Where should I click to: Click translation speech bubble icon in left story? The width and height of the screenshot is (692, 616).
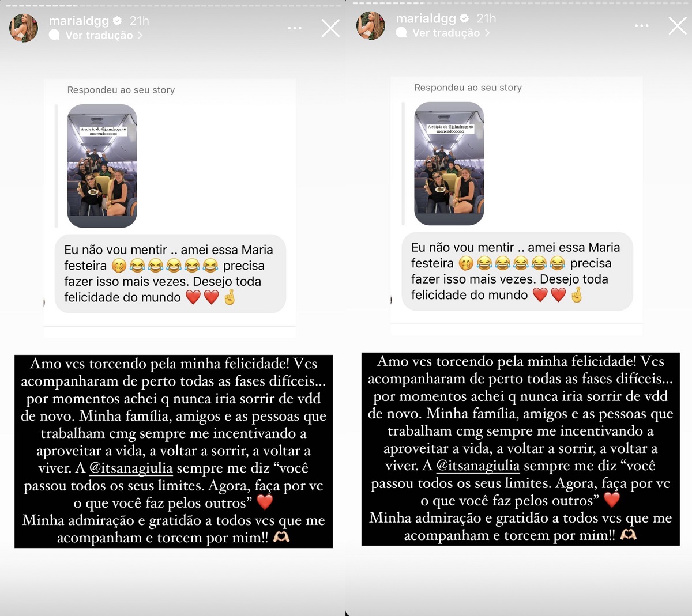[55, 35]
